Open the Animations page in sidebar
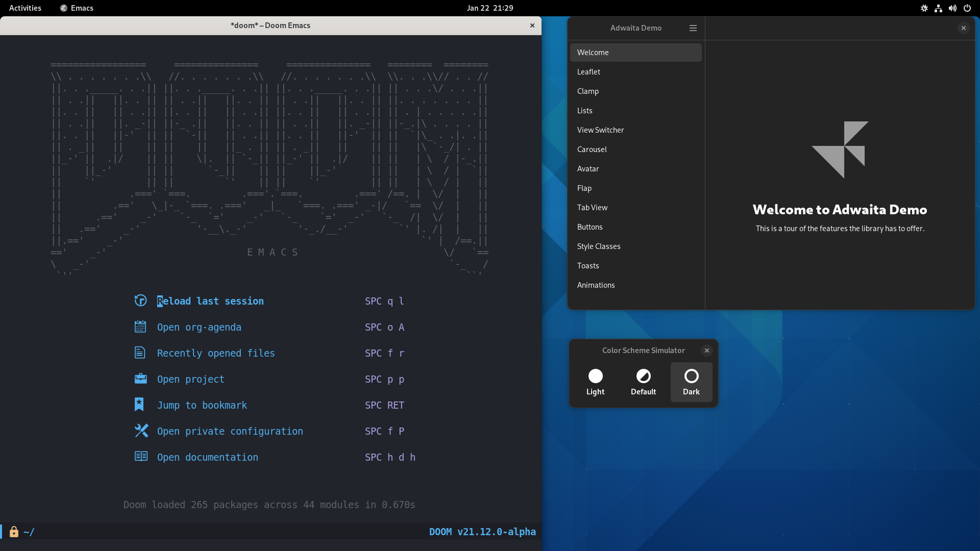 [635, 285]
